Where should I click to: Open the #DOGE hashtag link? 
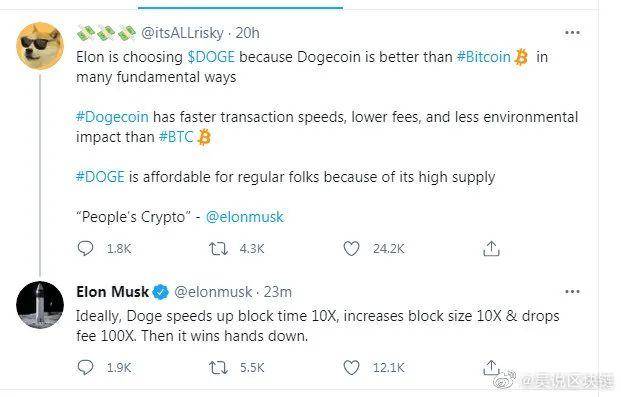[x=100, y=177]
